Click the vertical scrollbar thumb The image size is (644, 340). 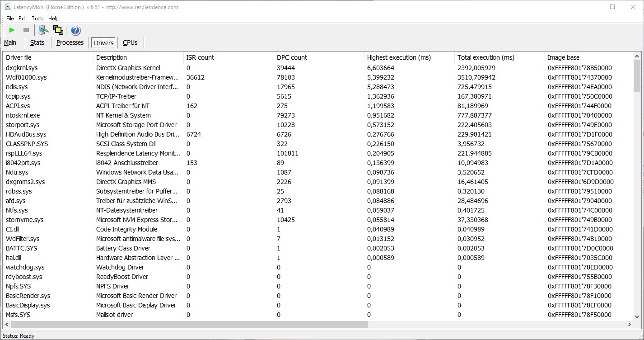pos(637,75)
